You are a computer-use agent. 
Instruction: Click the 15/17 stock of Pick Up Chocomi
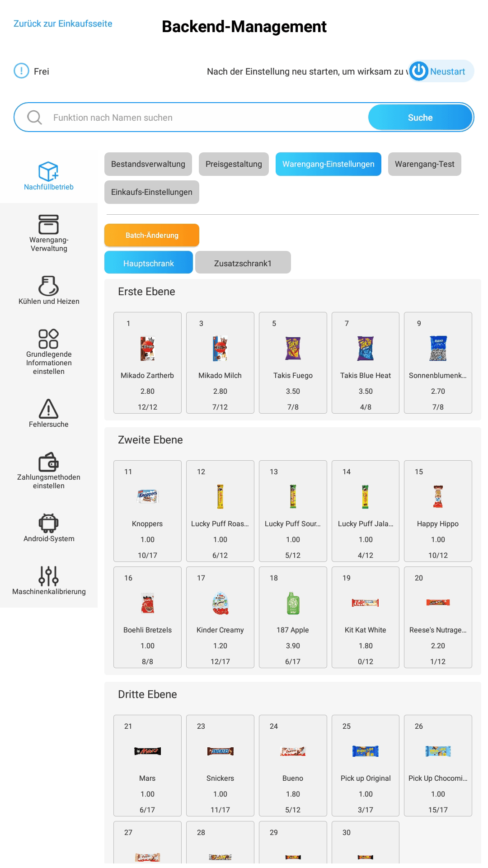coord(438,810)
